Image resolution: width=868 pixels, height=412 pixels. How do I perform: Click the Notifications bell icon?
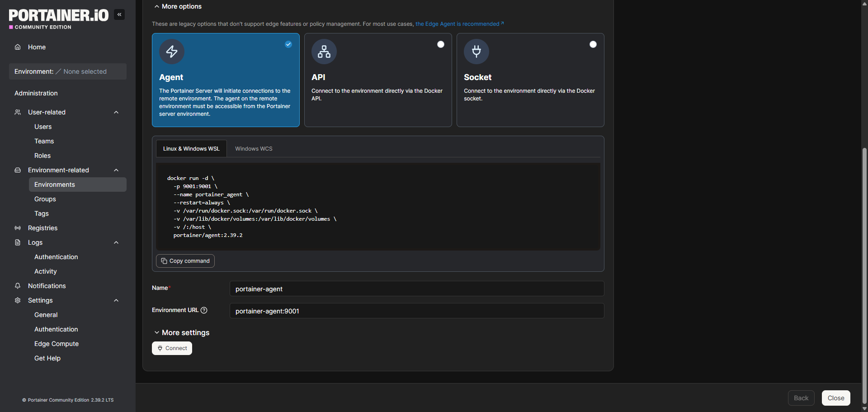point(18,286)
